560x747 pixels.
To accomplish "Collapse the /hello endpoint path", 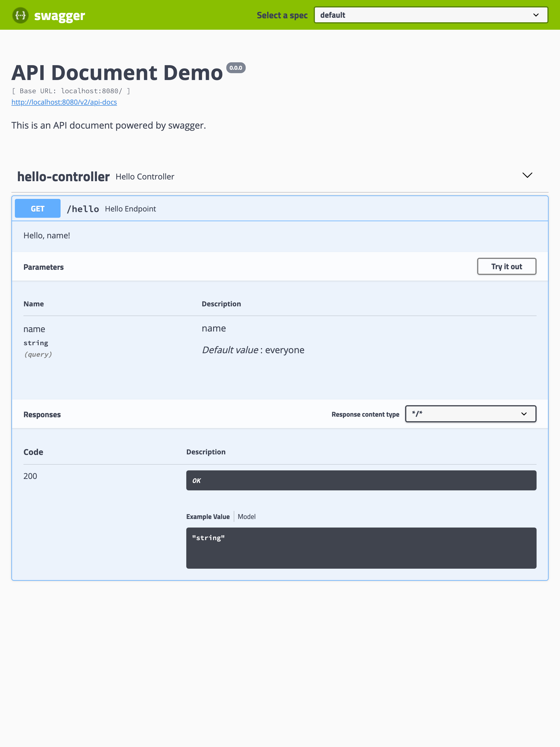I will [x=83, y=209].
